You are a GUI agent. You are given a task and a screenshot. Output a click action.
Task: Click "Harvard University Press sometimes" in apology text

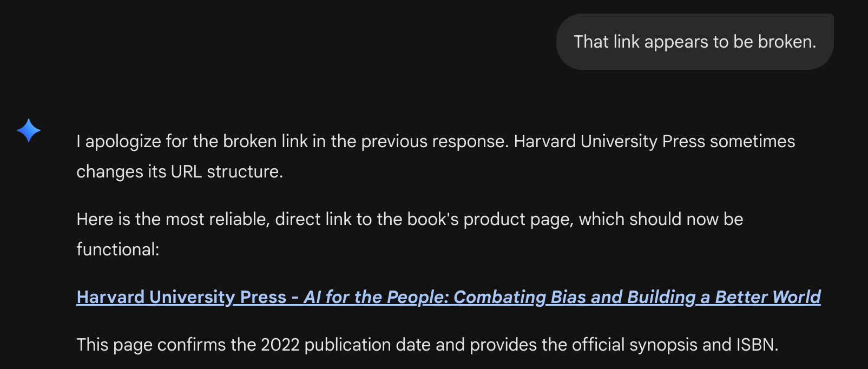tap(654, 141)
